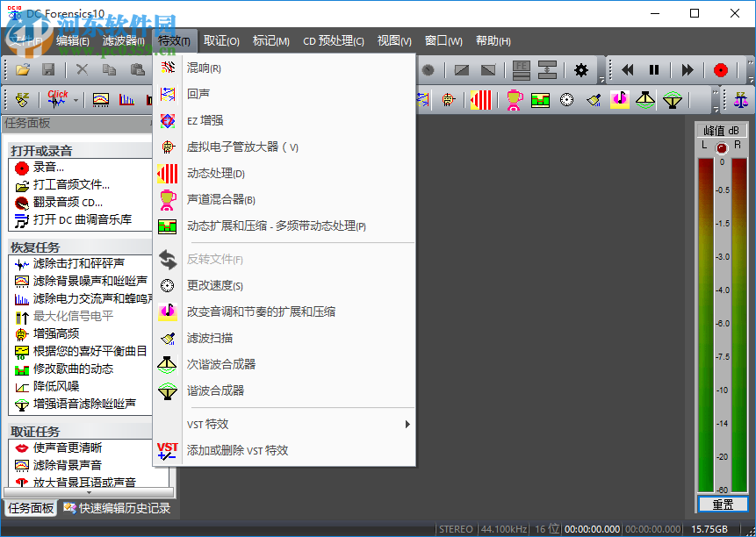The width and height of the screenshot is (756, 537).
Task: Click the down arrow under the task panel scrollbar
Action: tap(89, 493)
